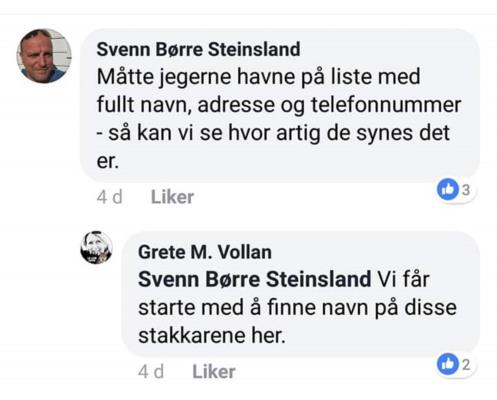The image size is (497, 400).
Task: Like Svenn Børre Steinsland's comment via Liker
Action: point(172,197)
